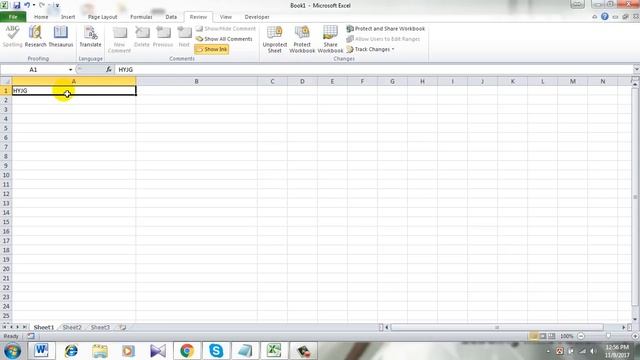Click the first sheet navigation arrow

pyautogui.click(x=4, y=327)
